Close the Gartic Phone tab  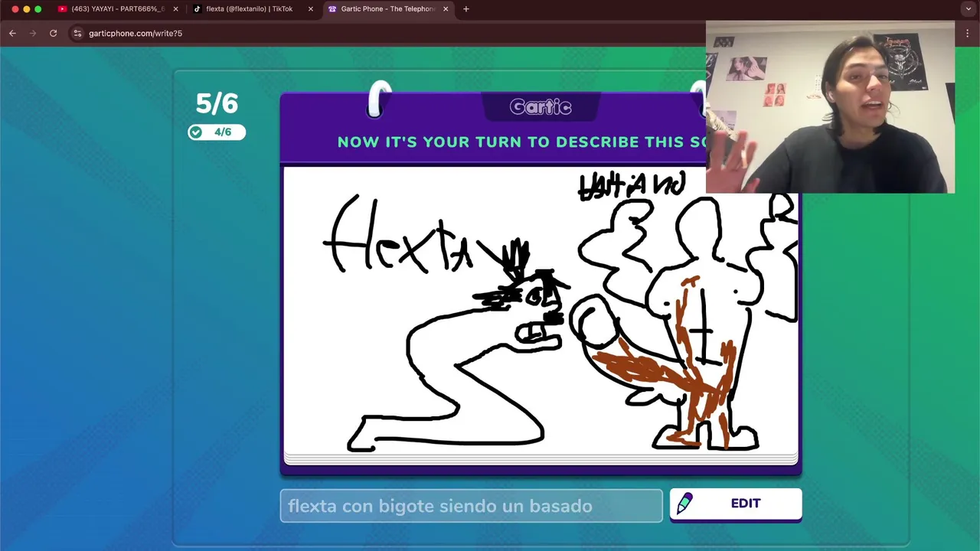(x=446, y=9)
